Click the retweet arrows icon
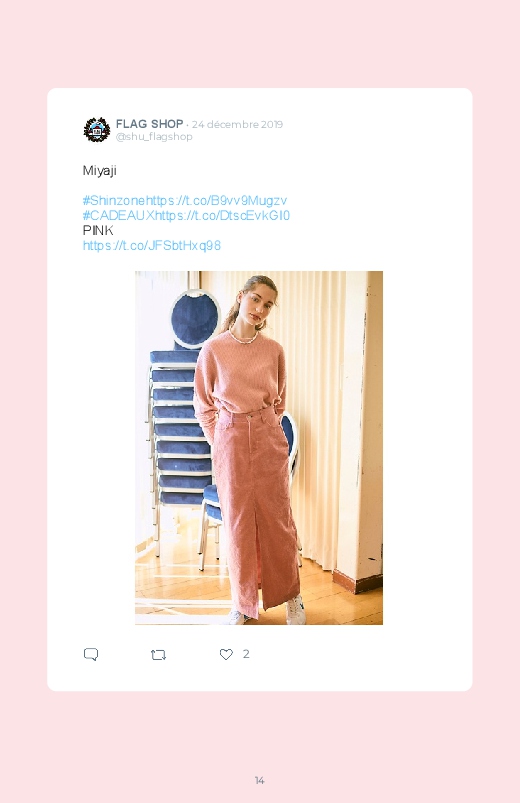This screenshot has height=803, width=520. coord(158,654)
